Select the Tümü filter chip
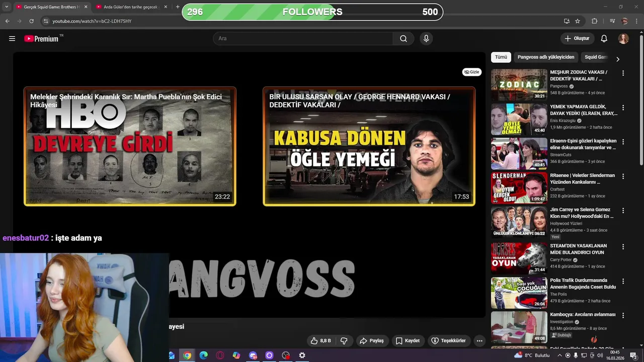This screenshot has height=362, width=644. click(x=501, y=57)
